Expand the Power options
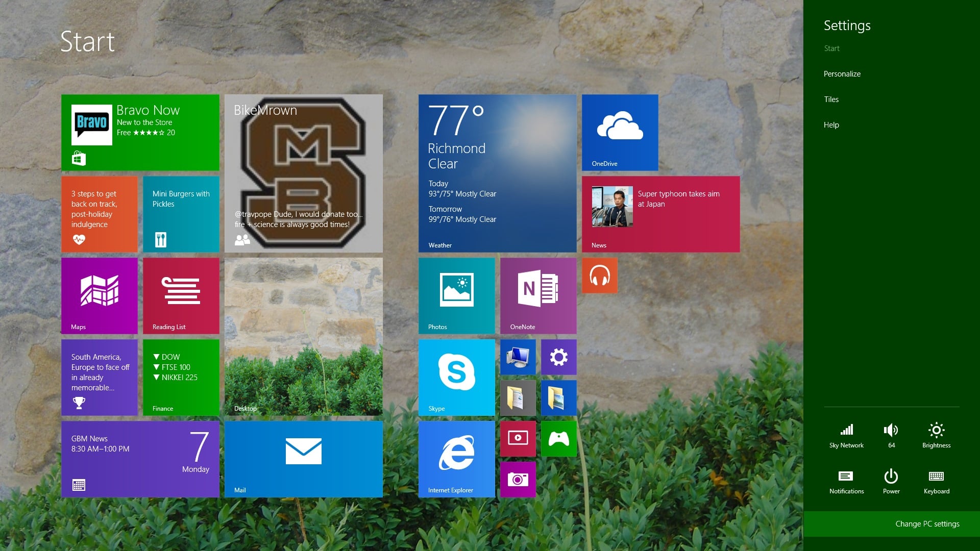980x551 pixels. click(x=891, y=481)
